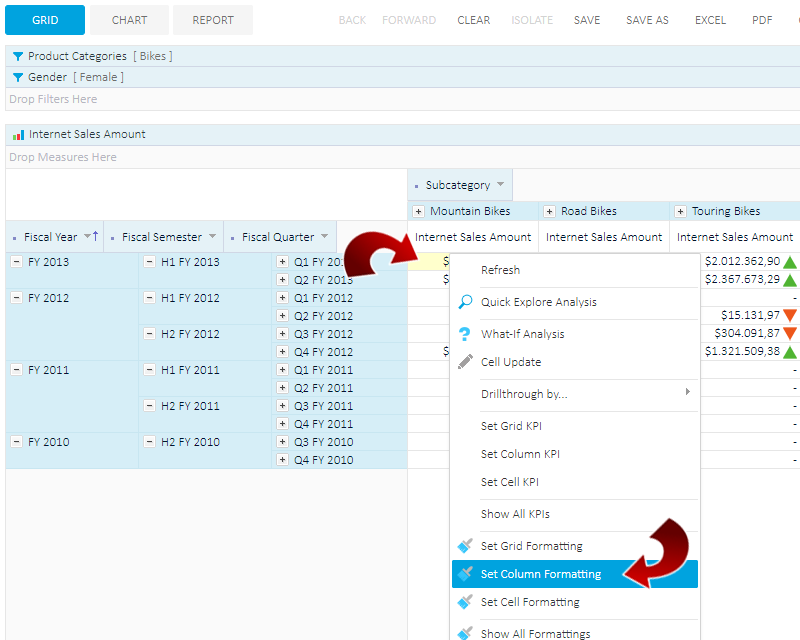Expand the Touring Bikes column
The width and height of the screenshot is (800, 640).
[680, 211]
